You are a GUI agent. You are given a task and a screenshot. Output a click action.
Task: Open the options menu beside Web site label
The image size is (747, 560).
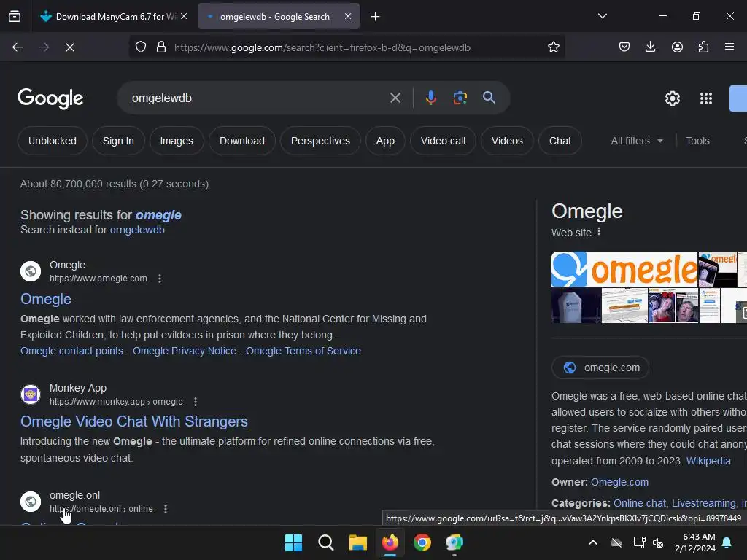[599, 232]
